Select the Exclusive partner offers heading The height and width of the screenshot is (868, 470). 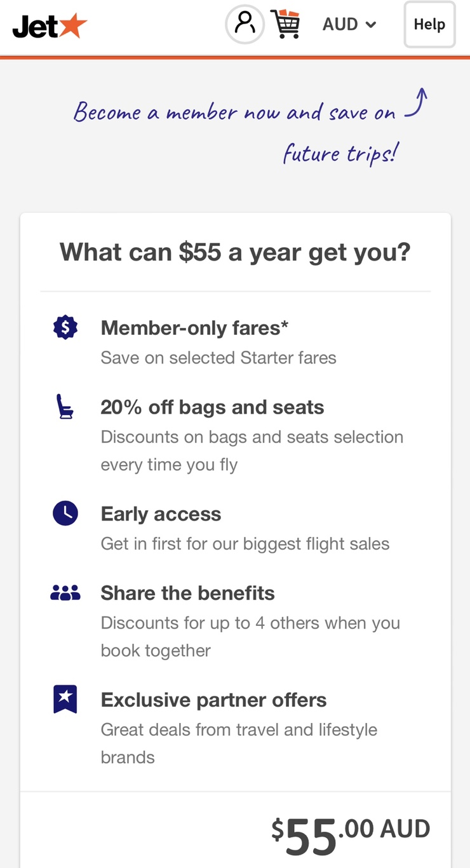pos(213,700)
